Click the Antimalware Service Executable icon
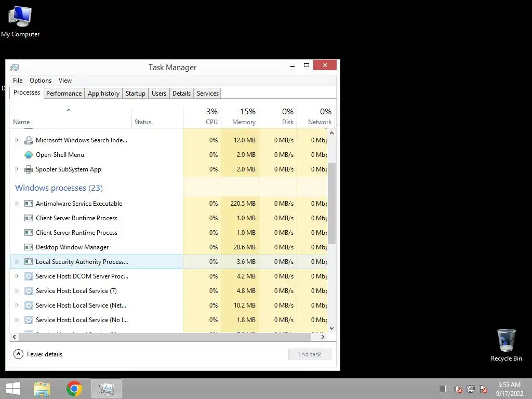532x399 pixels. tap(29, 204)
